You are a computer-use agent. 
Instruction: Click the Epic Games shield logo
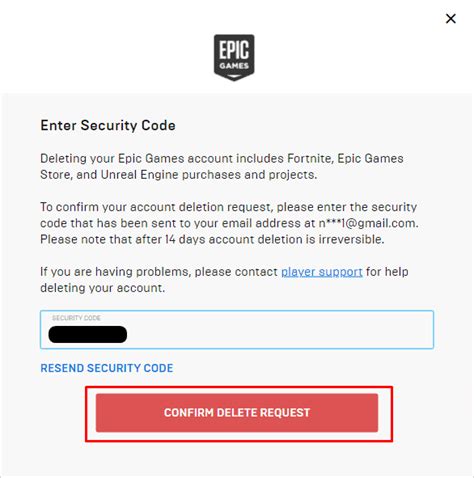234,57
